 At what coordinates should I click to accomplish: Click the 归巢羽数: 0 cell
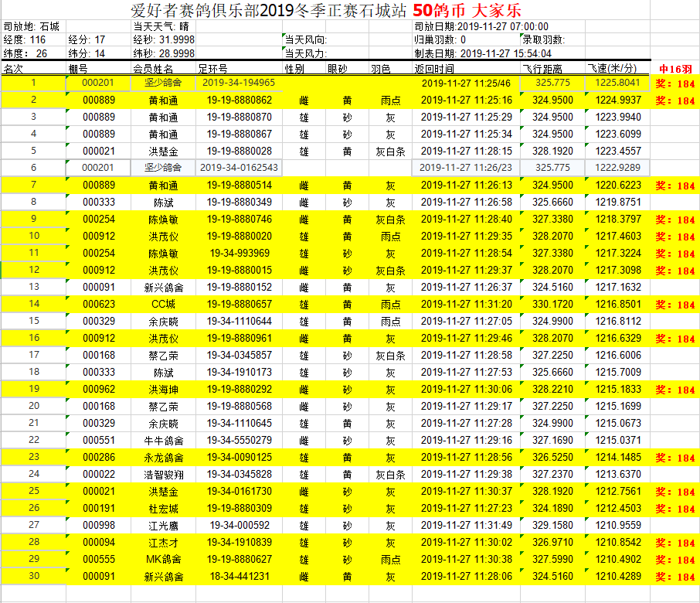[x=440, y=39]
